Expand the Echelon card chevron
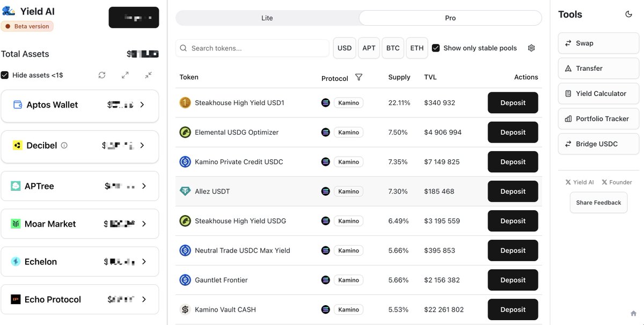The height and width of the screenshot is (325, 644). (144, 262)
